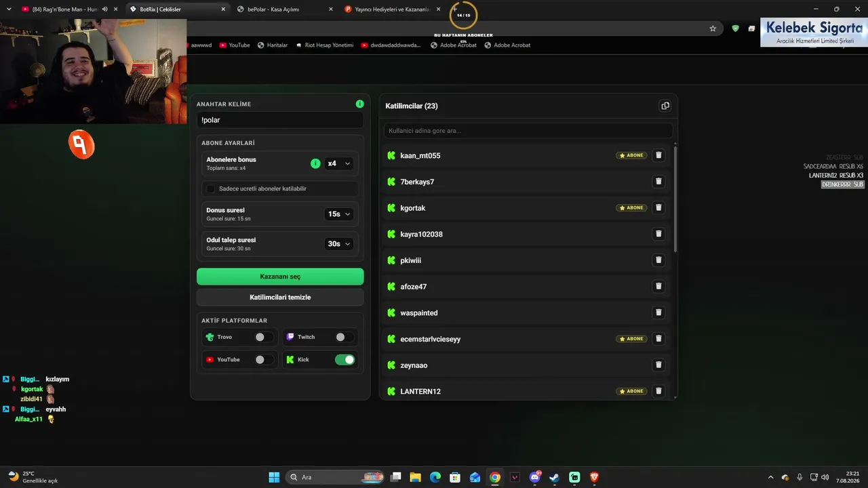Open the x4 subscriber bonus dropdown
Screen dimensions: 868x488
pyautogui.click(x=339, y=163)
